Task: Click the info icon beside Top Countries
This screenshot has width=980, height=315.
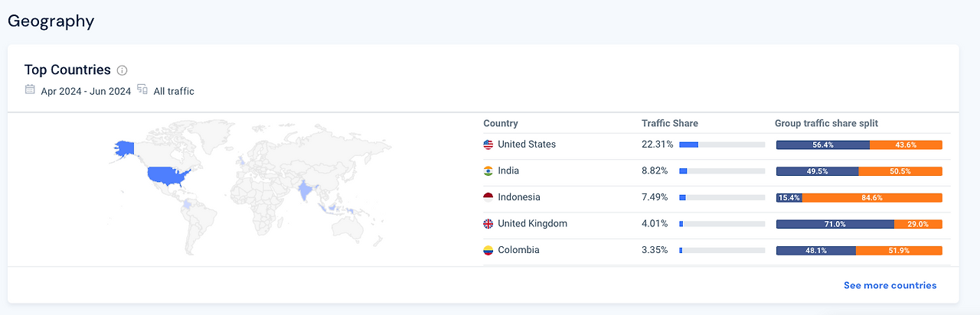Action: [122, 70]
